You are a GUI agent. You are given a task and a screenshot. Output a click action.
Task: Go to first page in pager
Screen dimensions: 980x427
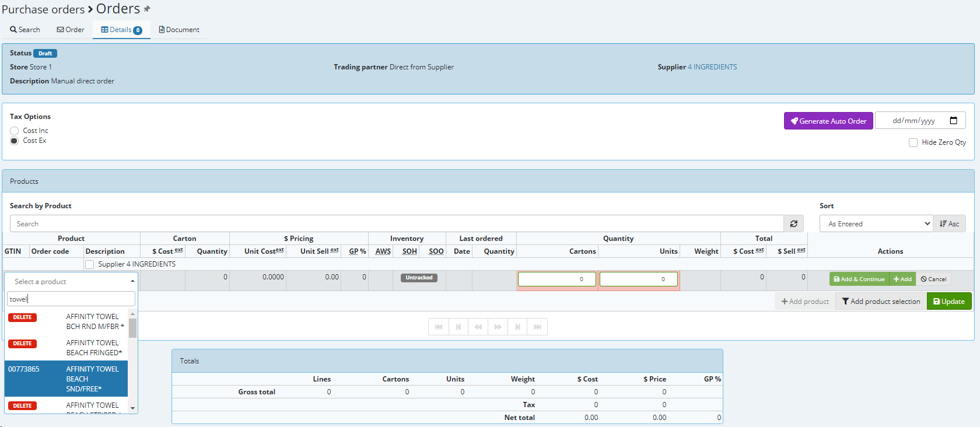point(439,327)
